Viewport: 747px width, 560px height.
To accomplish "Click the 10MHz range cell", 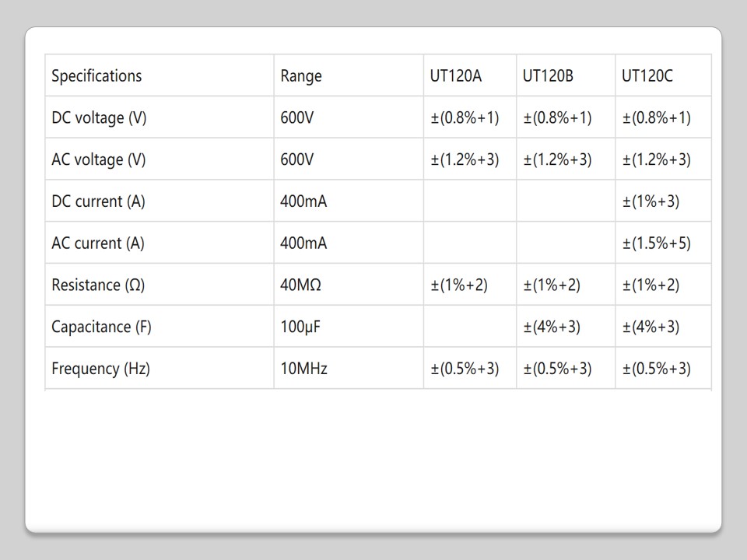I will (x=303, y=369).
